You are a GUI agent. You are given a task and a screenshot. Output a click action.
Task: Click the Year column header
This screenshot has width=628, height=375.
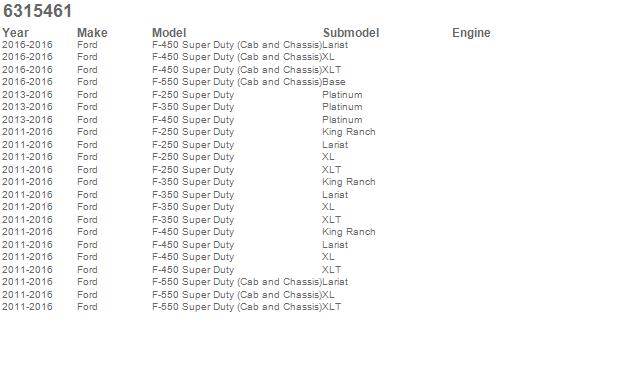point(15,33)
